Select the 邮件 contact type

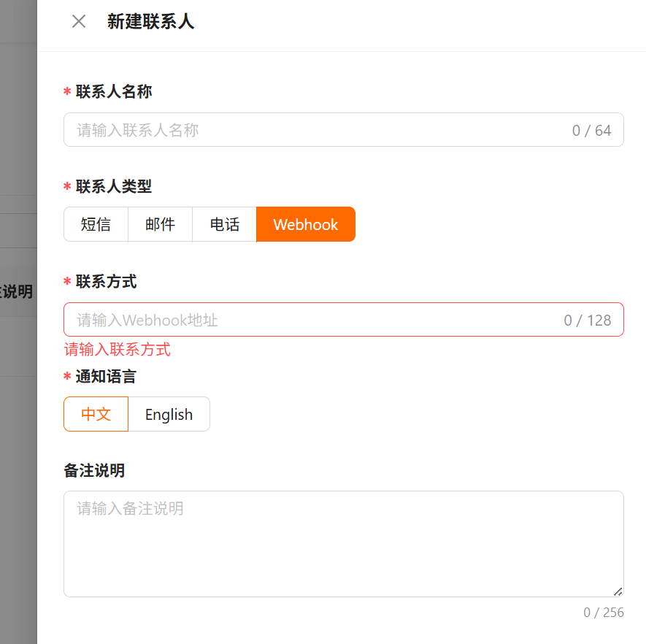coord(159,224)
